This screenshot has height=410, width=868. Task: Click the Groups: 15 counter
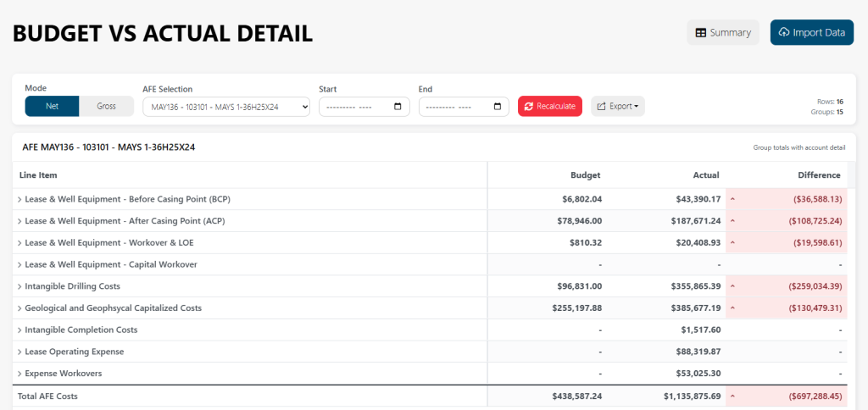[827, 112]
